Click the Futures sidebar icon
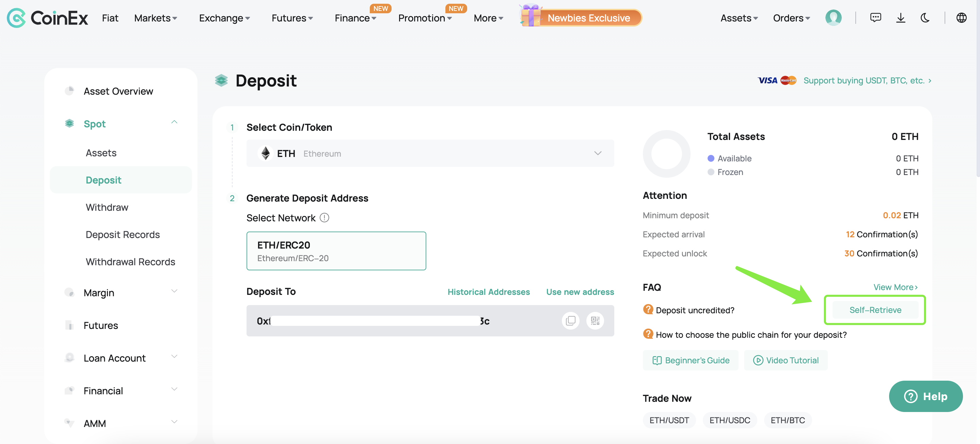This screenshot has width=980, height=444. point(69,325)
